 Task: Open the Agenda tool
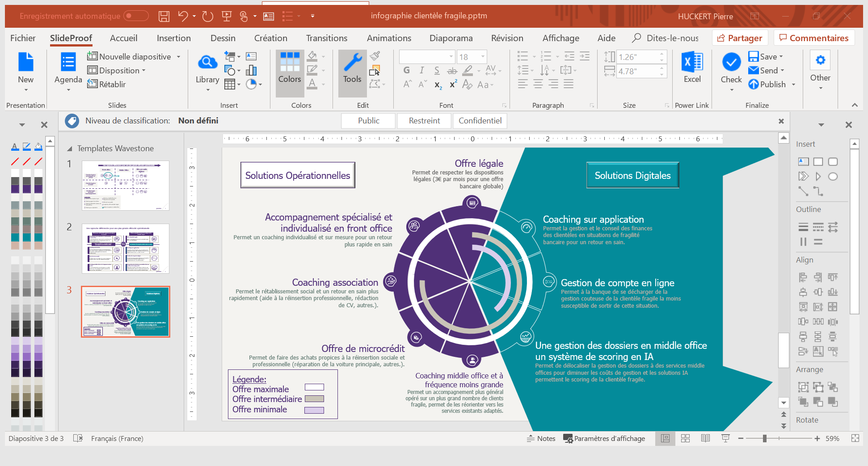(68, 72)
